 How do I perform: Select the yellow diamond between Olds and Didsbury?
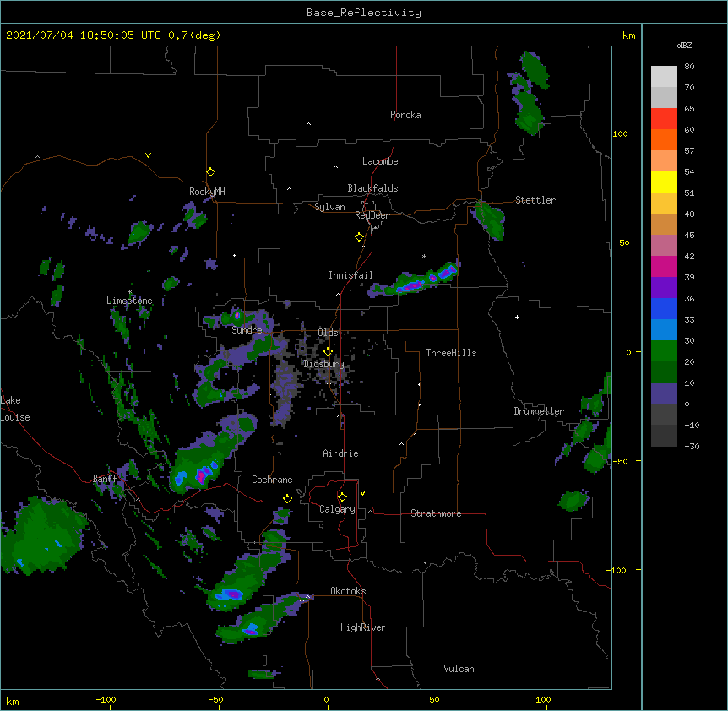click(x=328, y=351)
